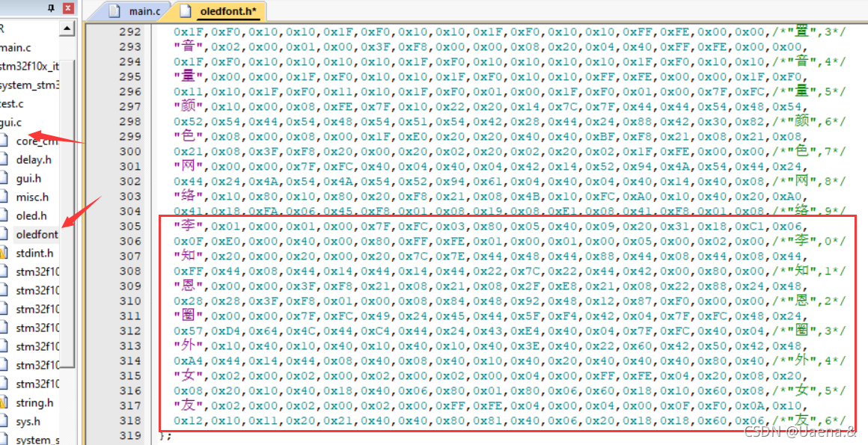Select gui.c in the project tree
This screenshot has width=868, height=445.
(x=11, y=123)
